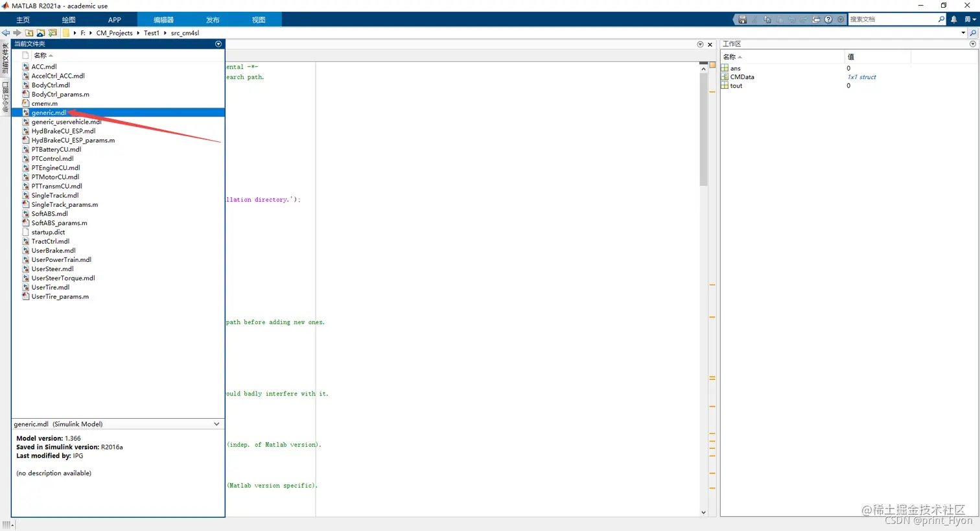Open the 视图 tab
This screenshot has width=980, height=531.
coord(259,19)
